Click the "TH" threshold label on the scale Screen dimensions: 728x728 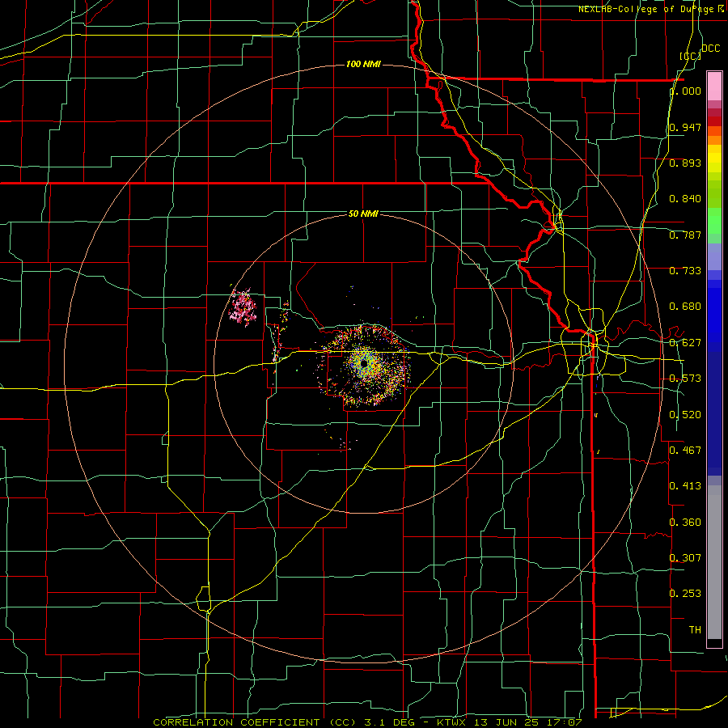click(x=695, y=630)
